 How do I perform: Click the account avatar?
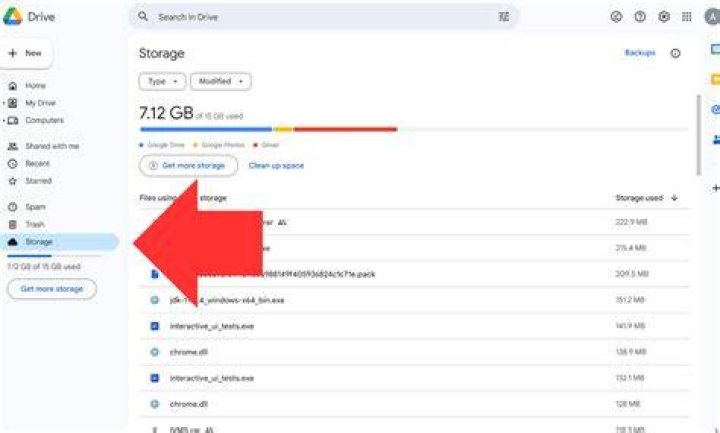coord(713,17)
